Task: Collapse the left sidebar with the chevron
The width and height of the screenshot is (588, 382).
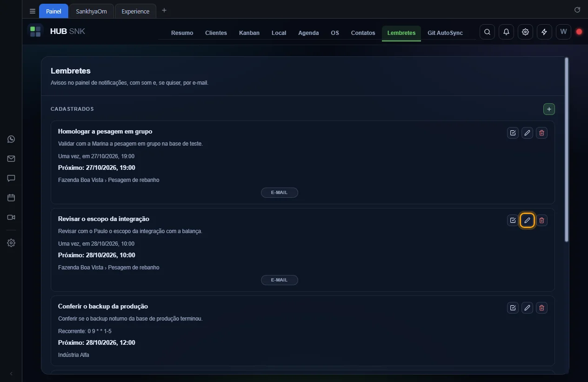Action: tap(11, 374)
